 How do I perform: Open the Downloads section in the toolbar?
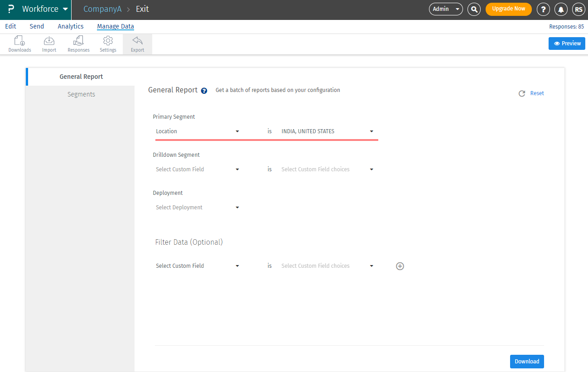coord(19,43)
